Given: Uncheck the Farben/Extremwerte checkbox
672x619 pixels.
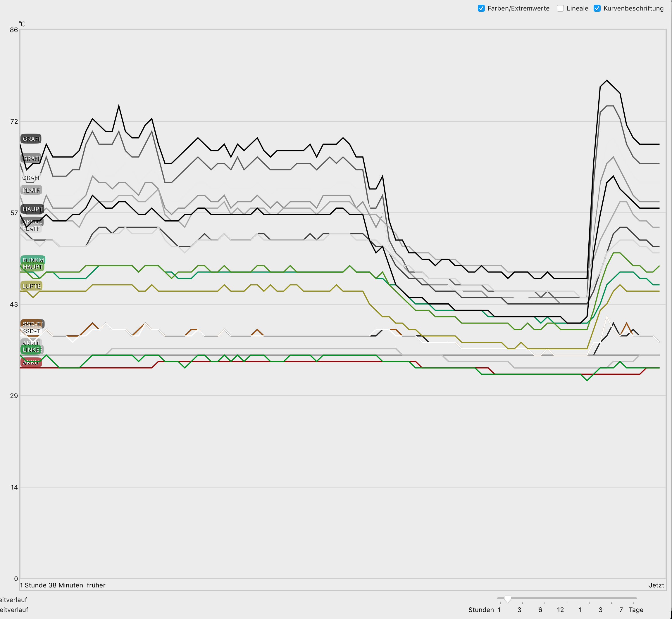Looking at the screenshot, I should click(x=481, y=8).
